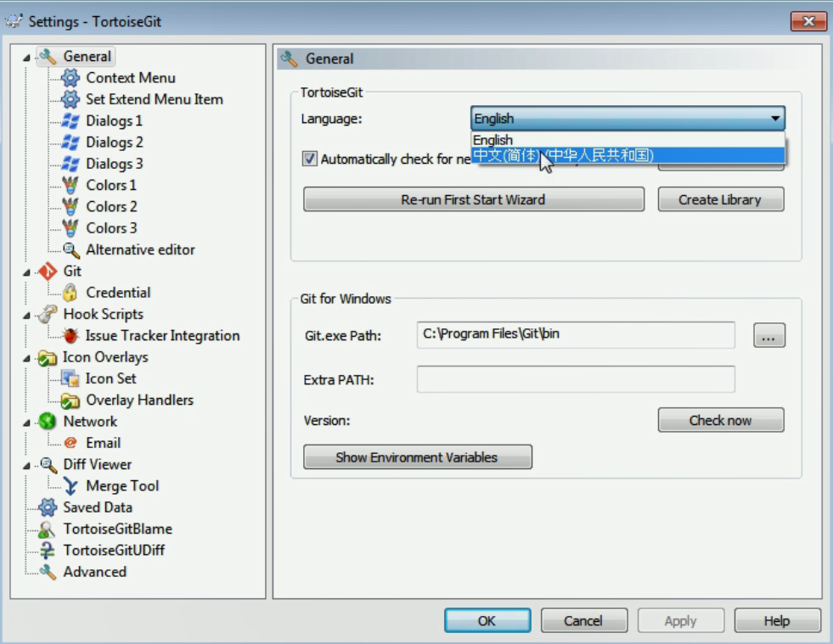
Task: Click the Advanced wrench icon
Action: [48, 572]
